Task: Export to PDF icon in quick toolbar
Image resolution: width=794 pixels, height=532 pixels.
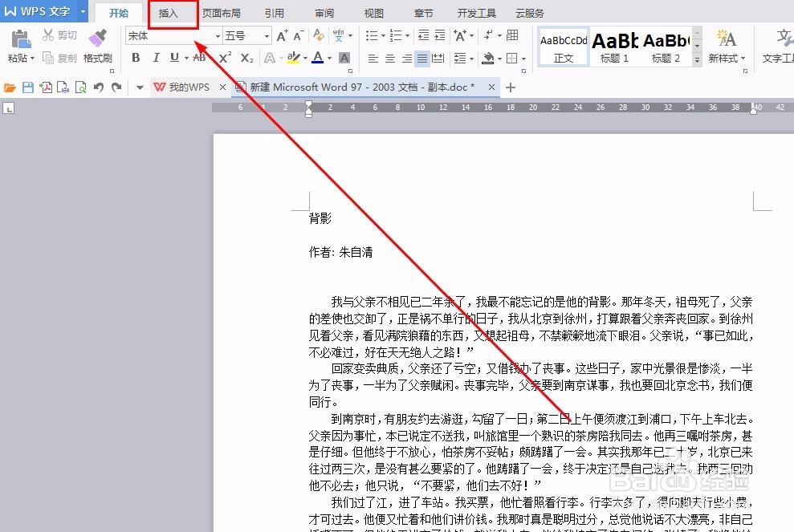Action: point(46,87)
